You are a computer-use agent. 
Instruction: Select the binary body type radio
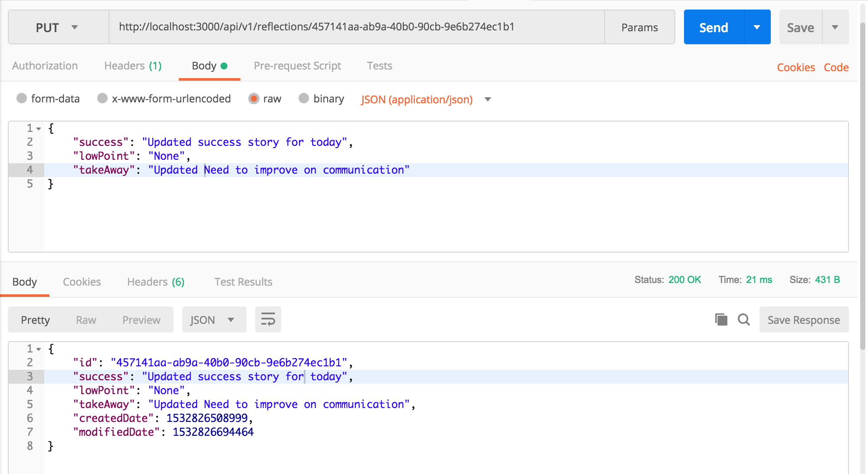[304, 99]
